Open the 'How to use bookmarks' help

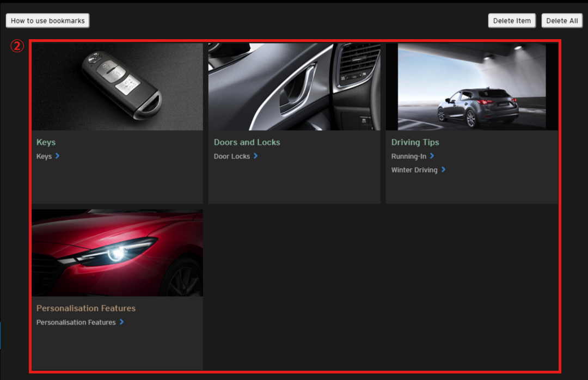48,21
